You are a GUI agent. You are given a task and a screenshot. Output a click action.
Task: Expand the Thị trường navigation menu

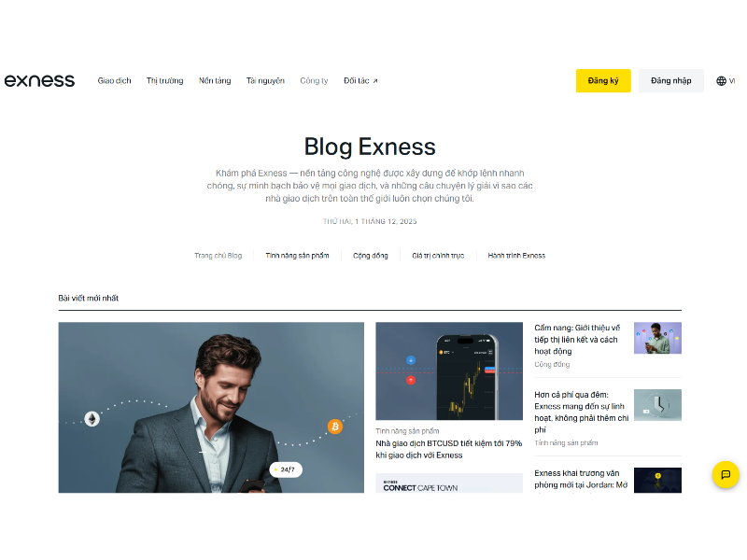[165, 81]
